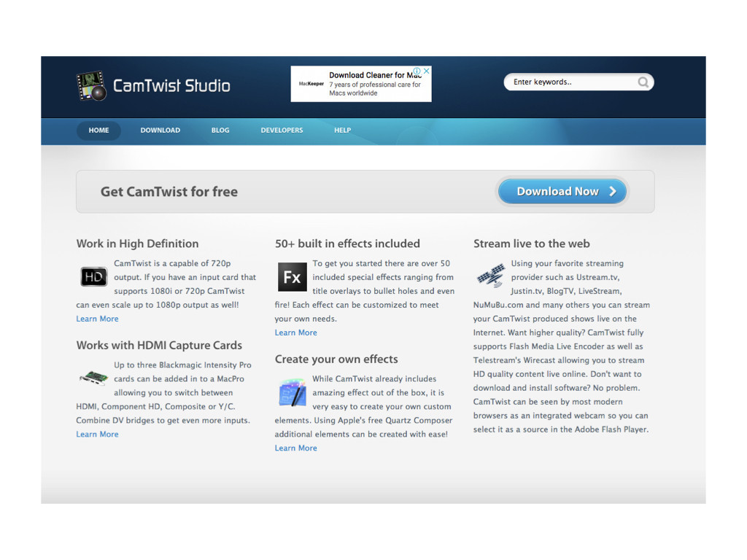
Task: Open the HOME tab
Action: [98, 131]
